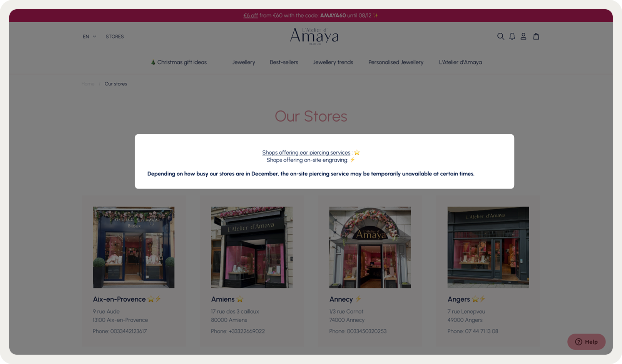Select the Annecy store name
Screen dimensions: 622x364
[x=341, y=299]
